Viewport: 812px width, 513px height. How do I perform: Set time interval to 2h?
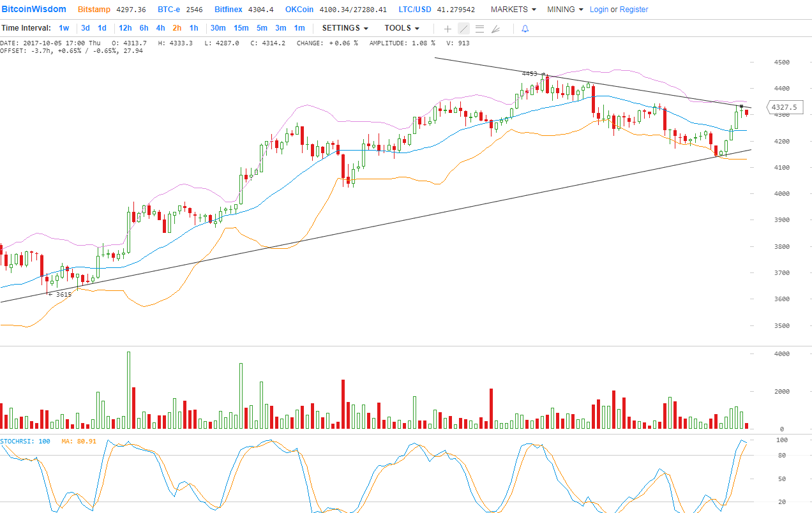[x=177, y=28]
